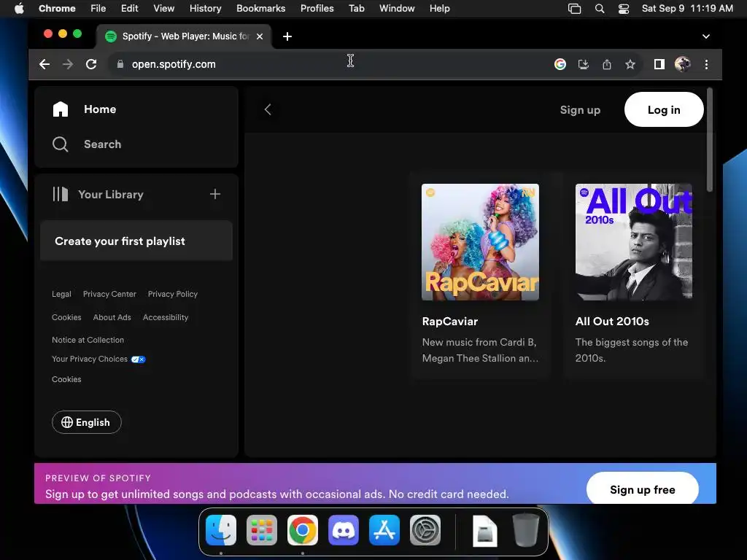Click Chrome icon in the Dock

pos(303,530)
